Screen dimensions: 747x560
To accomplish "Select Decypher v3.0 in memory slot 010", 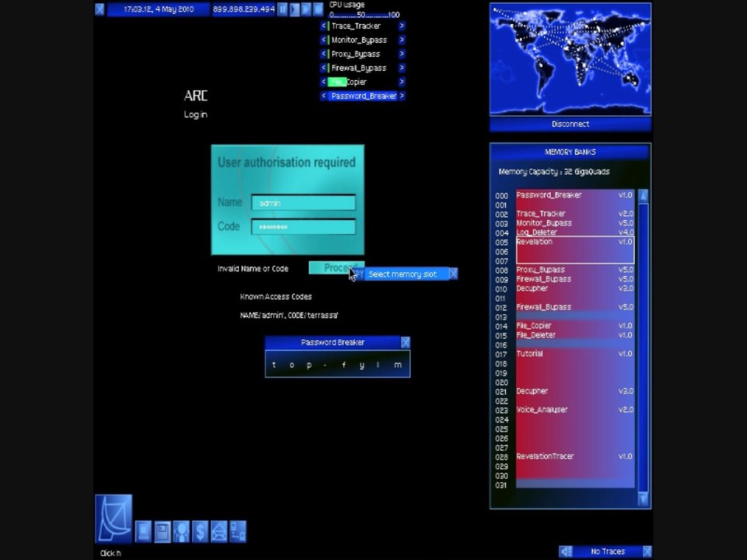I will [x=575, y=288].
